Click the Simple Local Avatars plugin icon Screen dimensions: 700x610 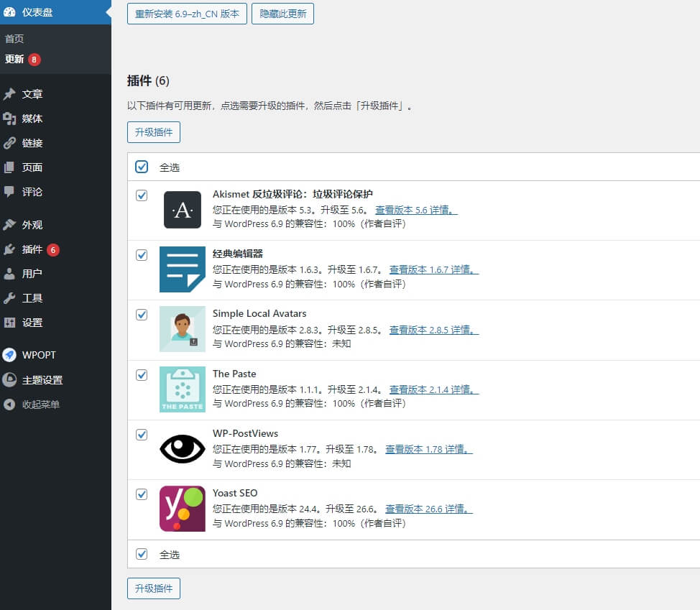(182, 329)
